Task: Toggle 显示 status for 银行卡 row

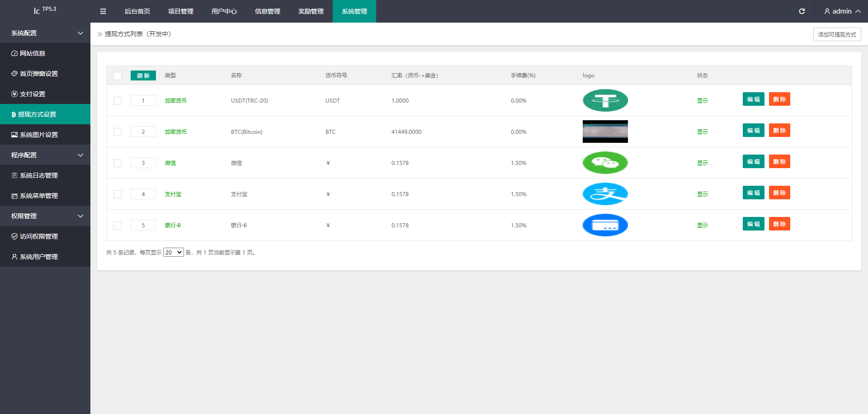Action: [x=703, y=226]
